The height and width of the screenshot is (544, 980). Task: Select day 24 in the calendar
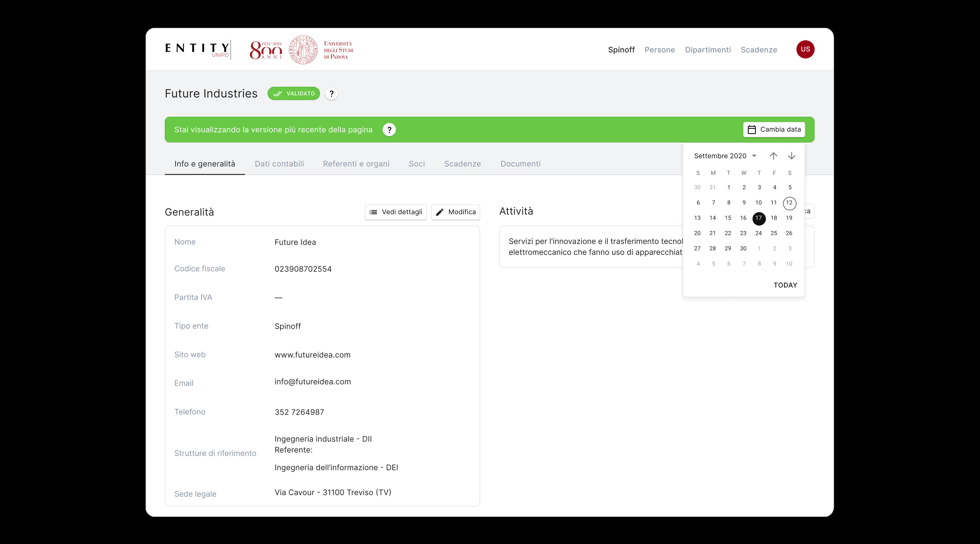coord(758,233)
